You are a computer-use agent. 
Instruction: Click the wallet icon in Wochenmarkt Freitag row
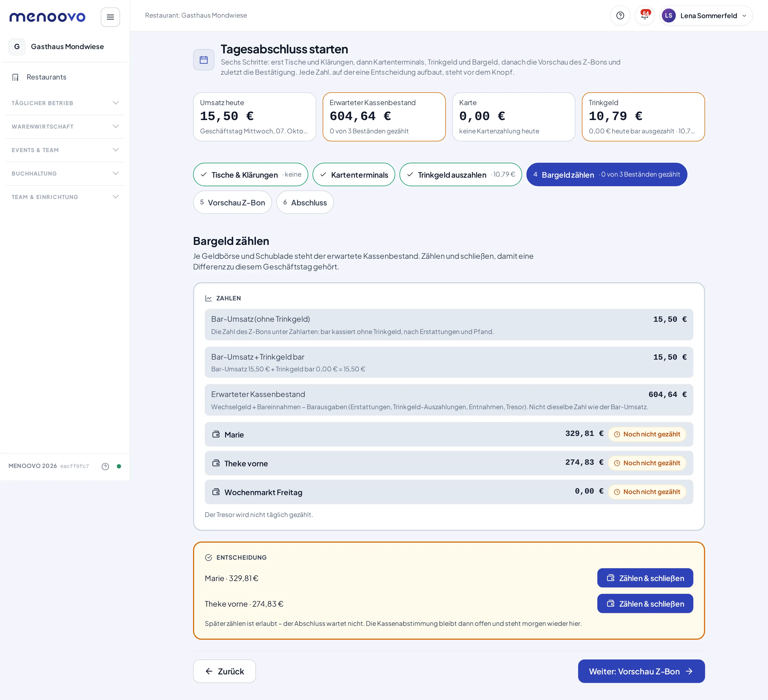(216, 492)
